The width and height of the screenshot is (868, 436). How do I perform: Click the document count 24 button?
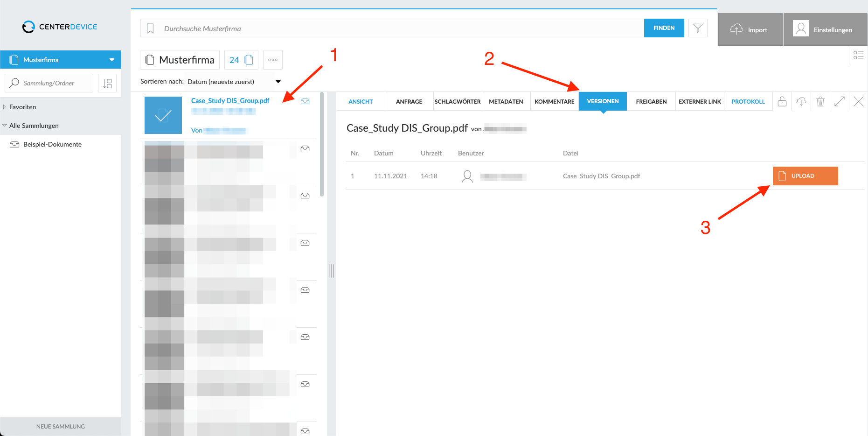[x=241, y=60]
